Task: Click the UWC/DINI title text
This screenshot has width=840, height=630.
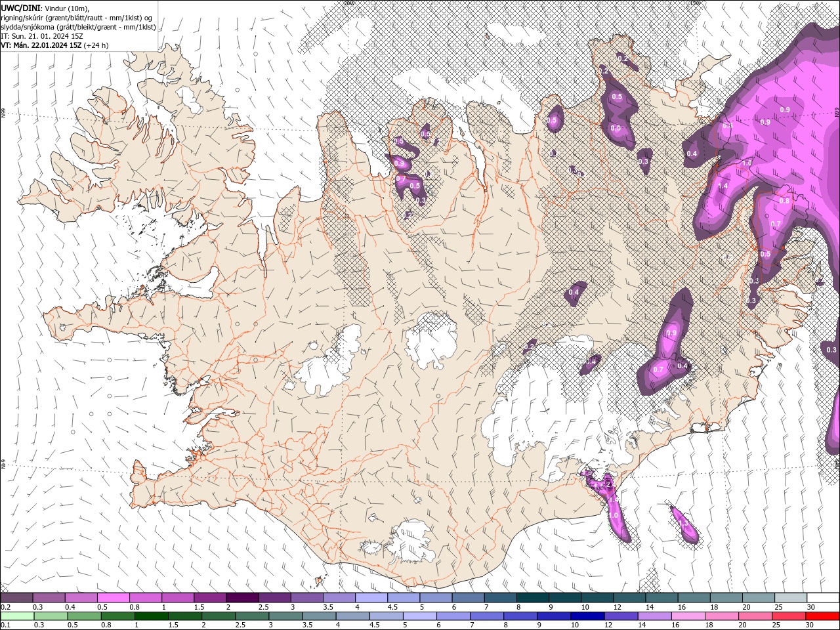Action: click(x=21, y=8)
